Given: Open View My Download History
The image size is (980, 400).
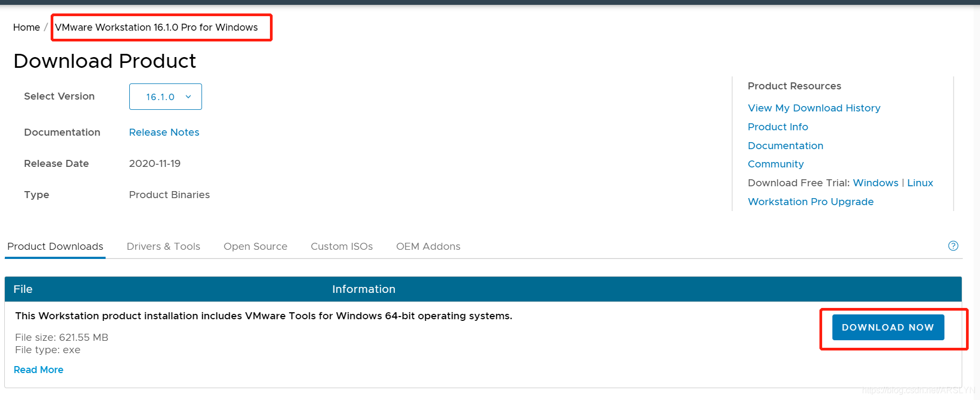Looking at the screenshot, I should 814,108.
